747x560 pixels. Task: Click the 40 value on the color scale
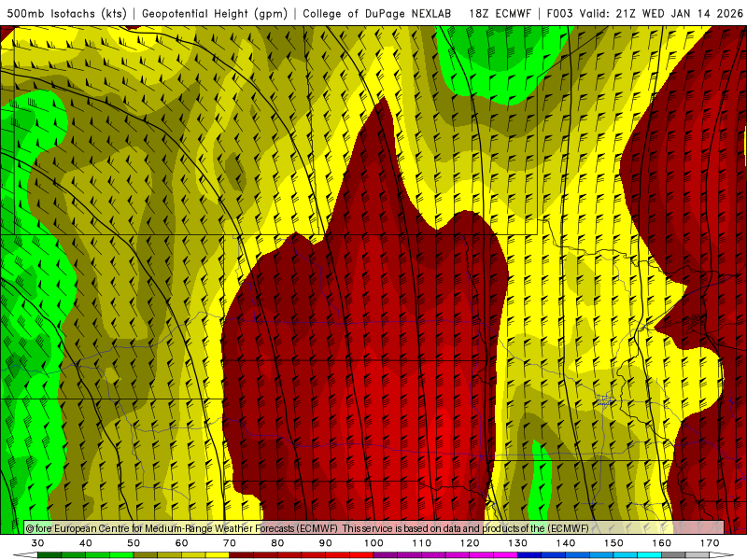[86, 543]
